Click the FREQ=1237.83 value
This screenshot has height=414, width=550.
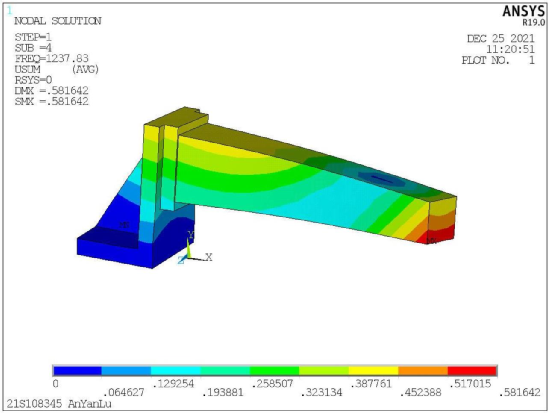(x=52, y=58)
